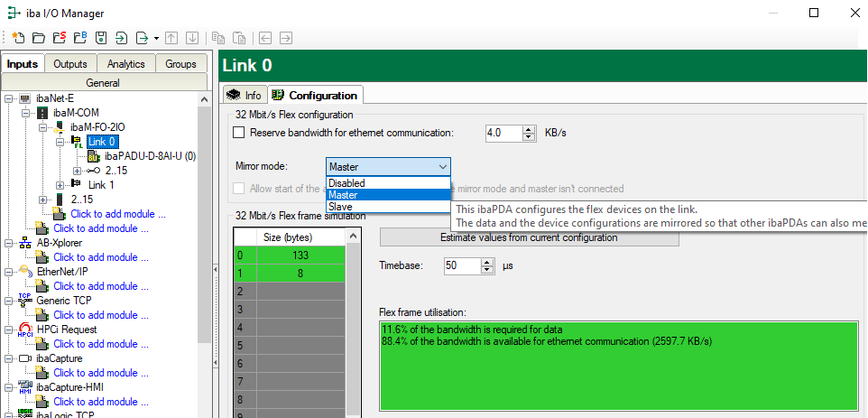This screenshot has width=868, height=418.
Task: Decrease the Timebase value with spinner
Action: pyautogui.click(x=487, y=269)
